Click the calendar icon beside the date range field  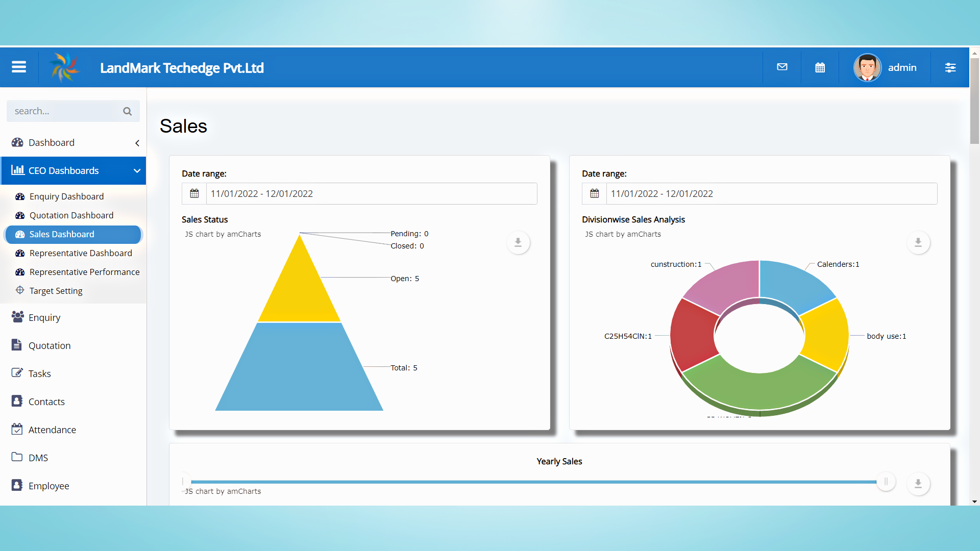point(194,193)
